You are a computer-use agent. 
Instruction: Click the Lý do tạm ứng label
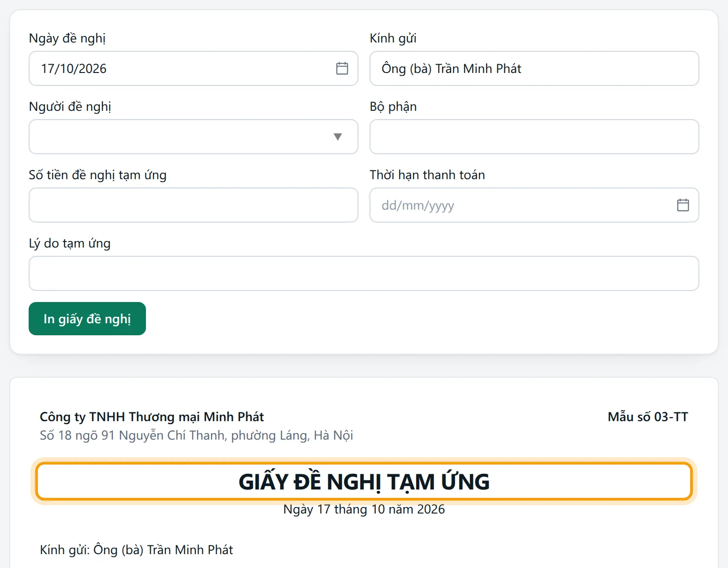coord(70,243)
